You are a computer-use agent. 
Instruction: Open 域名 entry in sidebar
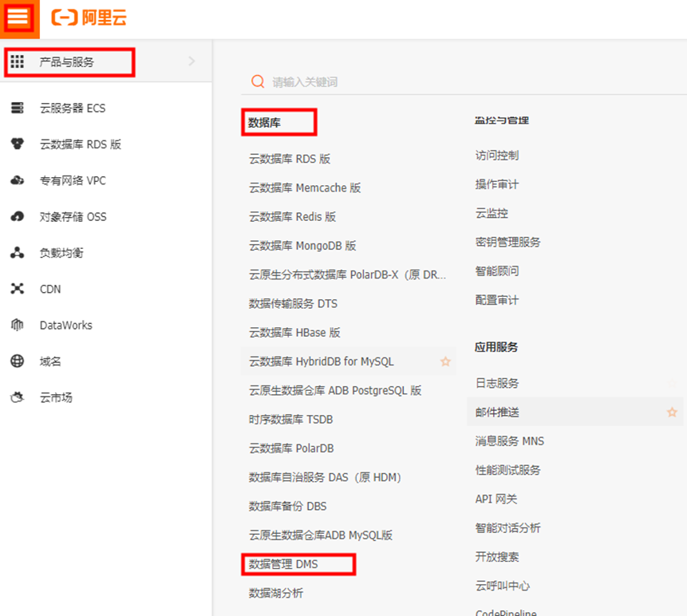50,361
